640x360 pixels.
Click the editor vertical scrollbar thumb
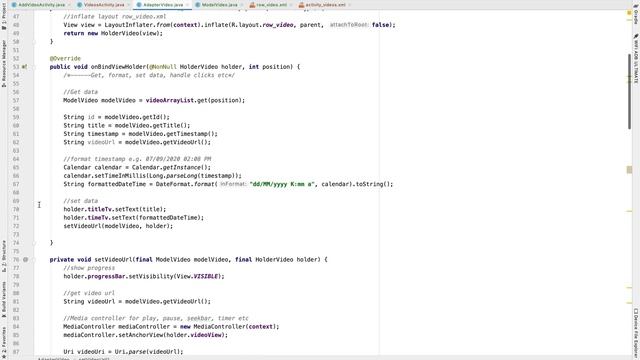629,92
